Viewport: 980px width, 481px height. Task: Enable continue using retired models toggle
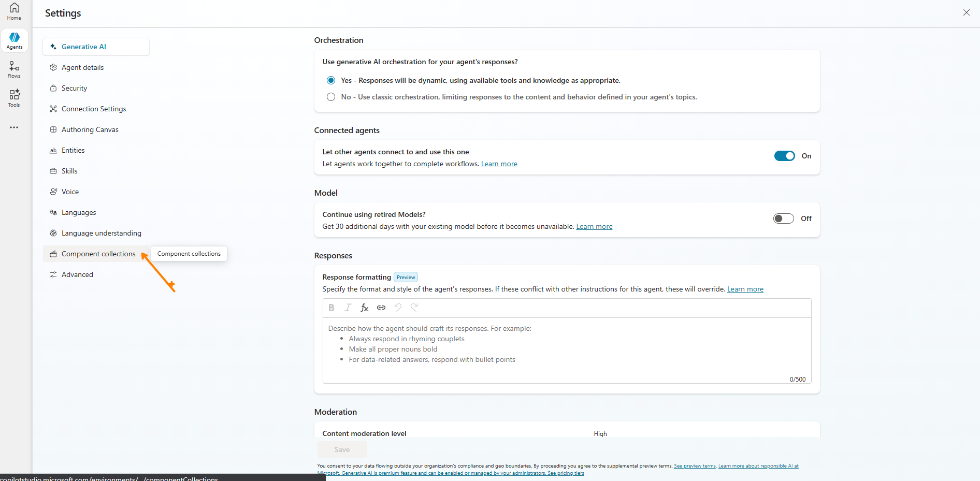[783, 218]
